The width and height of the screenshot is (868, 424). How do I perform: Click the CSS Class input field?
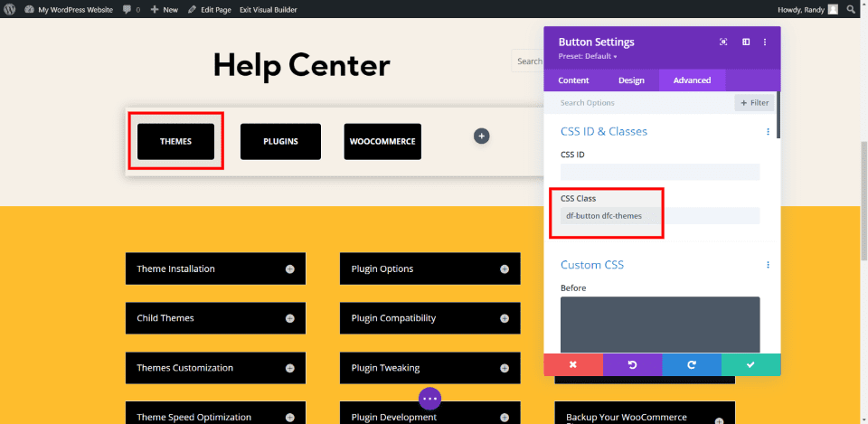click(660, 216)
